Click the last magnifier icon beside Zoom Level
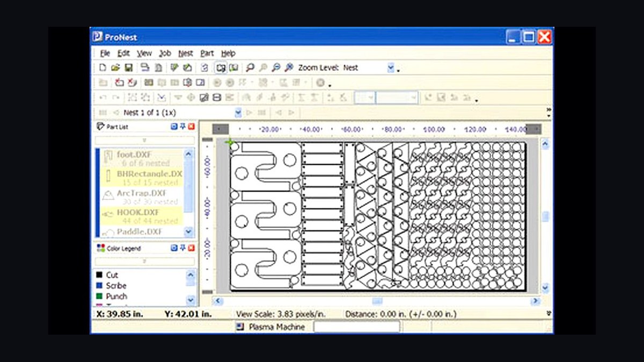The height and width of the screenshot is (362, 644). pyautogui.click(x=289, y=68)
